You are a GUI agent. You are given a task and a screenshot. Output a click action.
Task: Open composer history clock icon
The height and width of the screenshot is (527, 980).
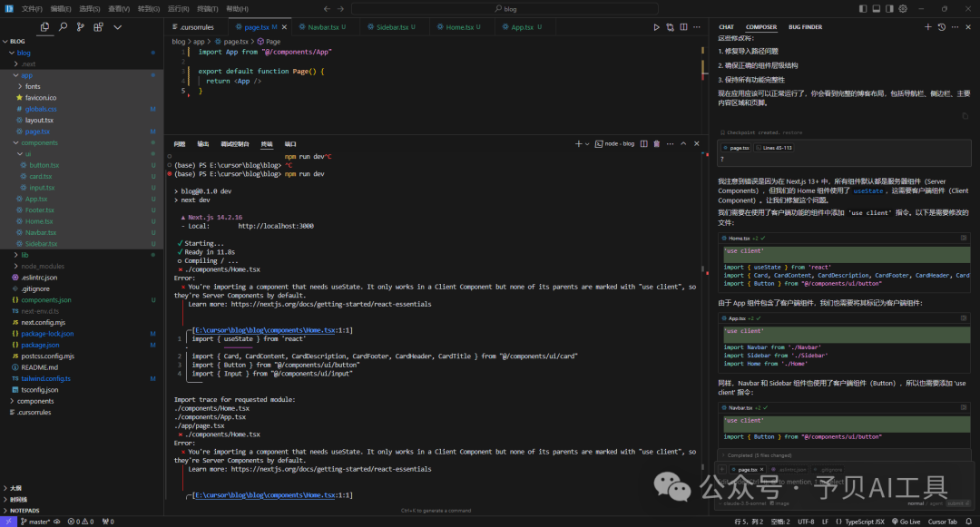[942, 27]
